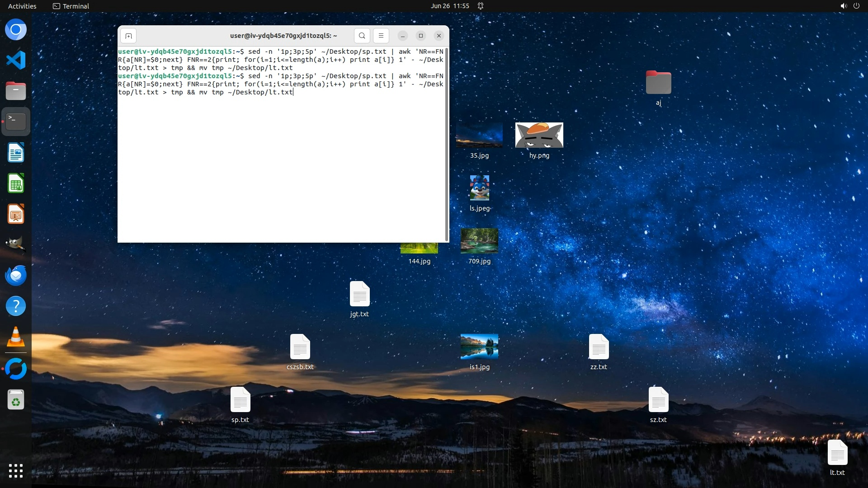
Task: Click the terminal vertical scrollbar
Action: [x=447, y=145]
